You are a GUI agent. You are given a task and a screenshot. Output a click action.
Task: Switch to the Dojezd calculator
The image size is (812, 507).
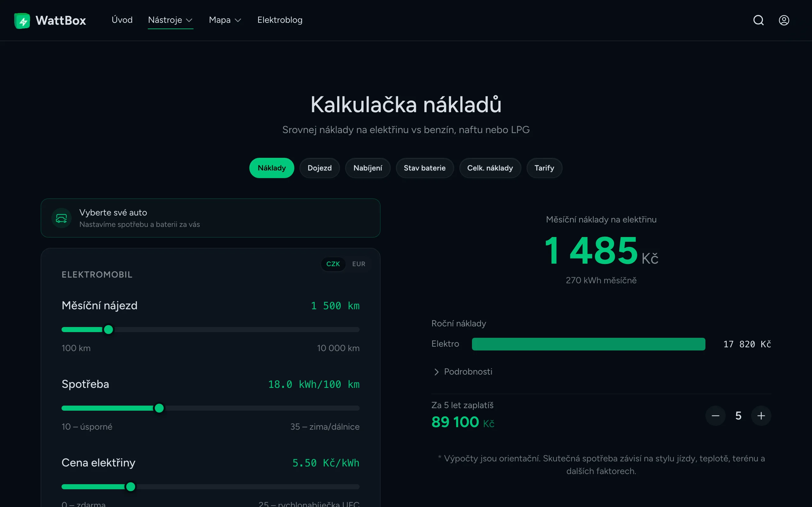click(x=319, y=168)
